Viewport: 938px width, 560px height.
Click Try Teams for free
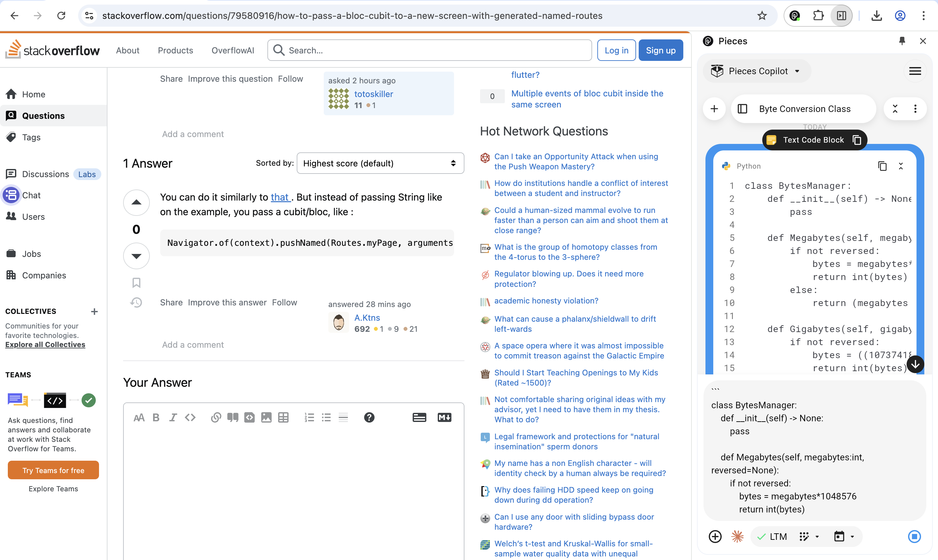[53, 470]
